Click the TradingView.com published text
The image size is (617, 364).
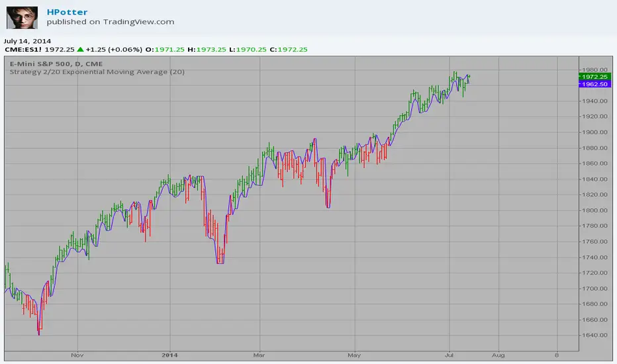click(x=111, y=22)
